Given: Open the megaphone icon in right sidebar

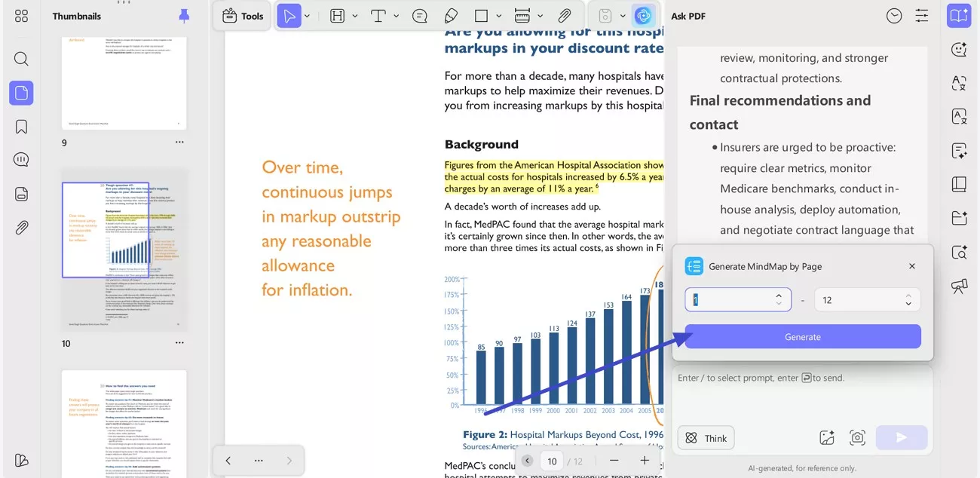Looking at the screenshot, I should 959,286.
